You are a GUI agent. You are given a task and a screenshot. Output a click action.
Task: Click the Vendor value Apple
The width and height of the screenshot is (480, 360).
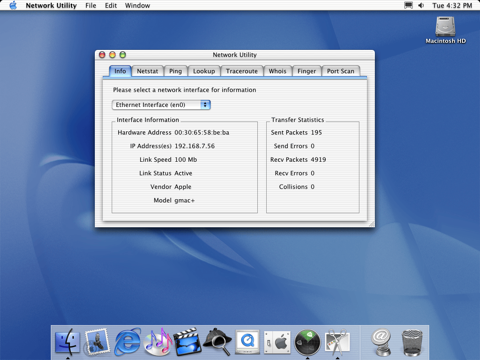point(183,187)
